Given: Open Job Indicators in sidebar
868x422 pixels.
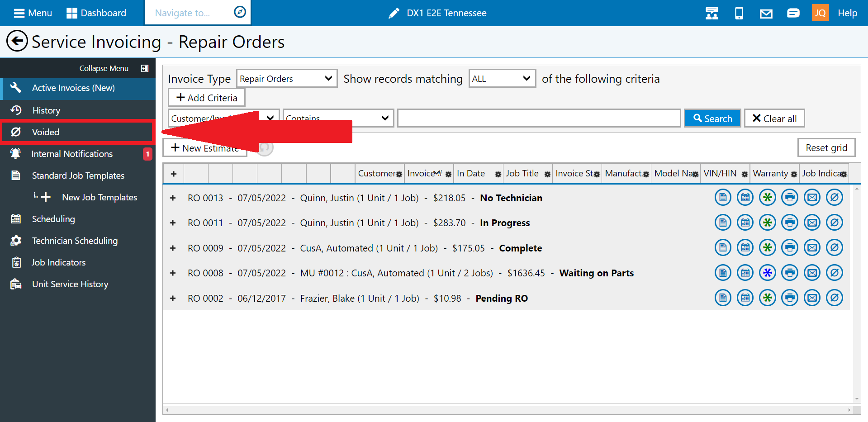Looking at the screenshot, I should [x=78, y=262].
